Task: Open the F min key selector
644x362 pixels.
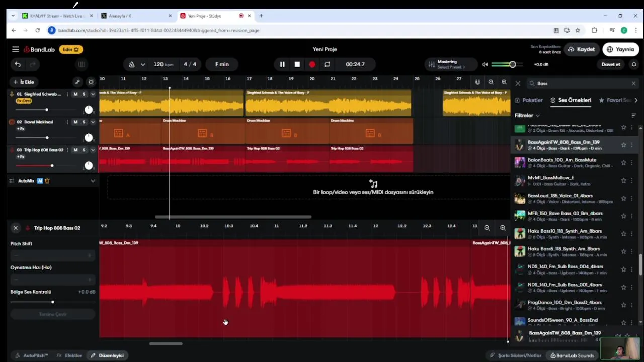Action: [x=222, y=64]
